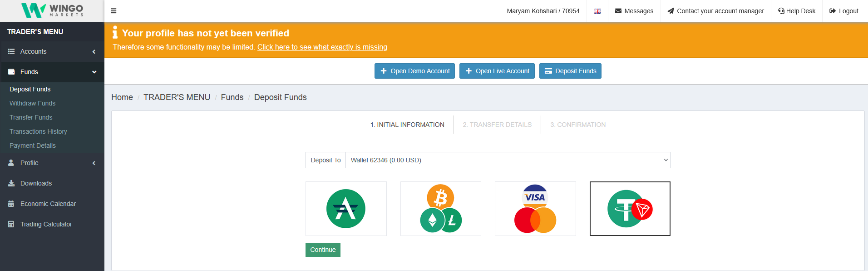Click the link to see what is missing

pyautogui.click(x=322, y=47)
